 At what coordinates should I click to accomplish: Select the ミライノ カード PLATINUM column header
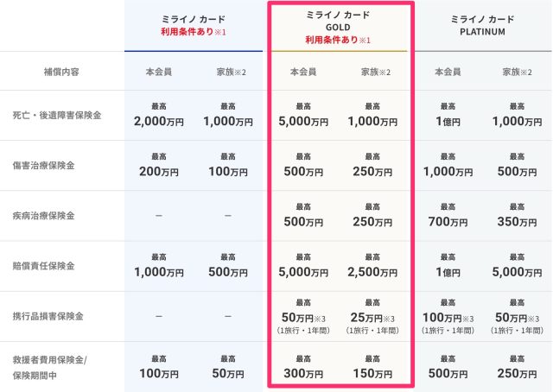click(484, 25)
